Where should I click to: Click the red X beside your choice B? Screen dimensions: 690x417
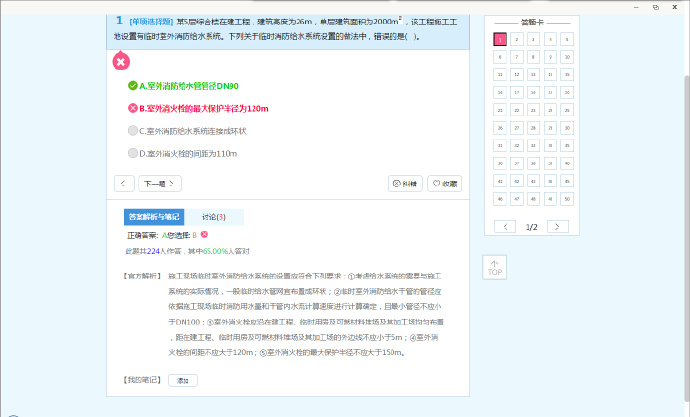(x=204, y=234)
